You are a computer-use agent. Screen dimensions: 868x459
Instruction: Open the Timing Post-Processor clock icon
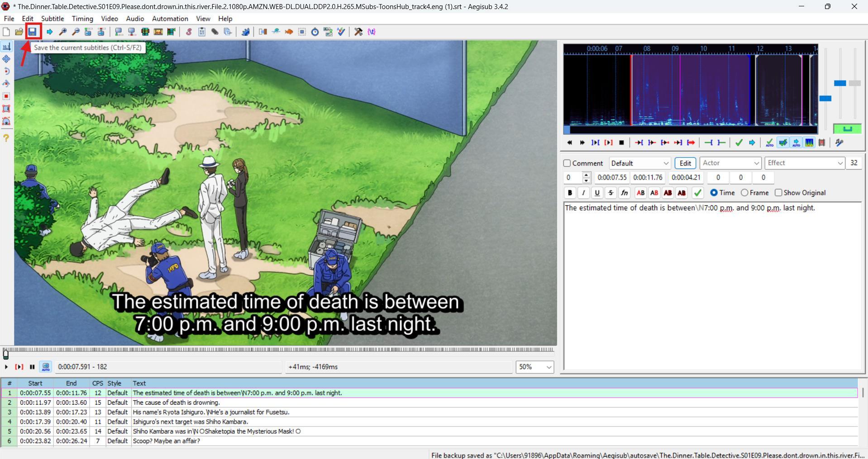315,32
